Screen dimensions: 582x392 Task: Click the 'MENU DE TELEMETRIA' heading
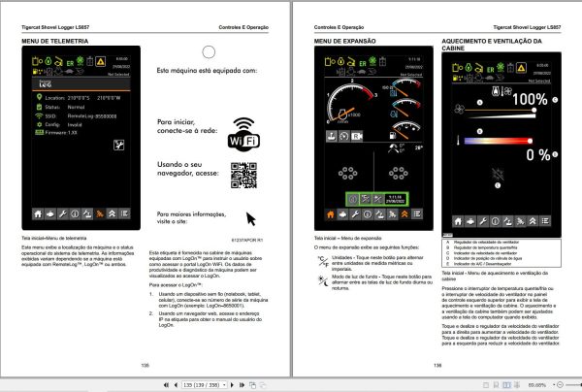(55, 41)
